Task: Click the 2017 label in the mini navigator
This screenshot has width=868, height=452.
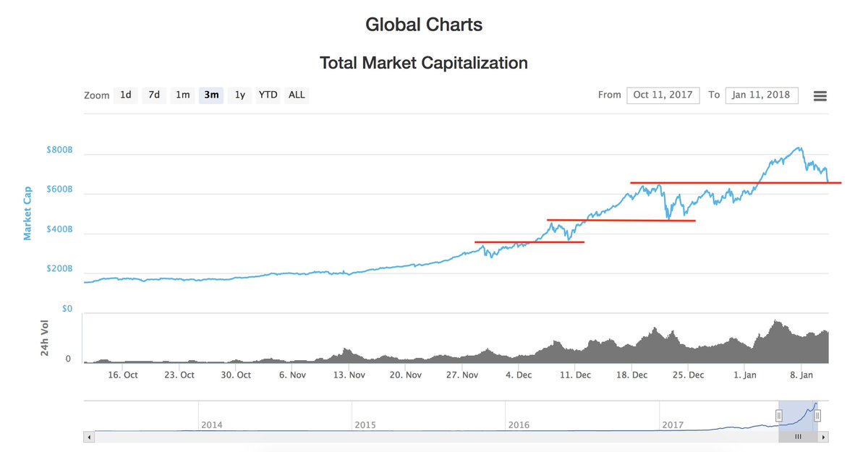Action: click(x=671, y=425)
